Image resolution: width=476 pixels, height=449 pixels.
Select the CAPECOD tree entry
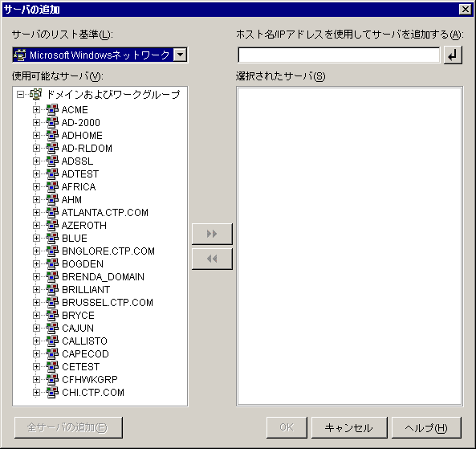(x=85, y=354)
